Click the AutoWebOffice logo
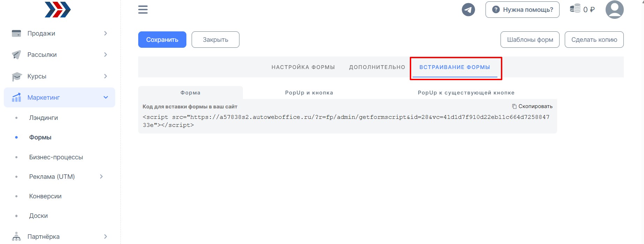Viewport: 644px width, 244px height. 58,9
